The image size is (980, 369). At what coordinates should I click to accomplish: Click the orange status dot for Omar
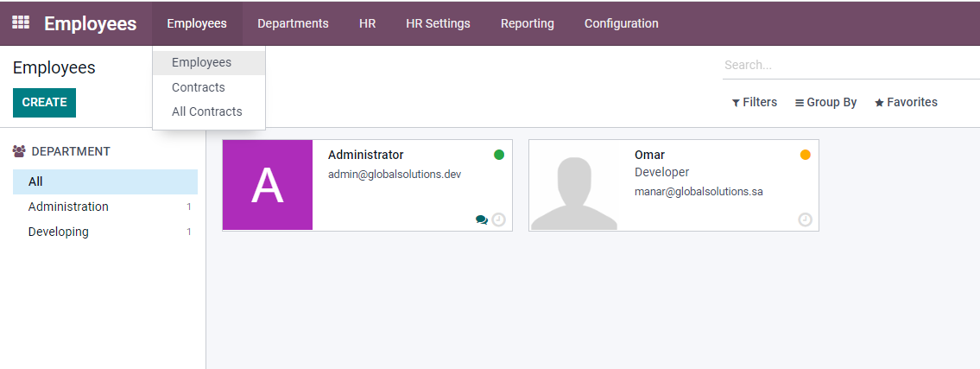coord(806,155)
